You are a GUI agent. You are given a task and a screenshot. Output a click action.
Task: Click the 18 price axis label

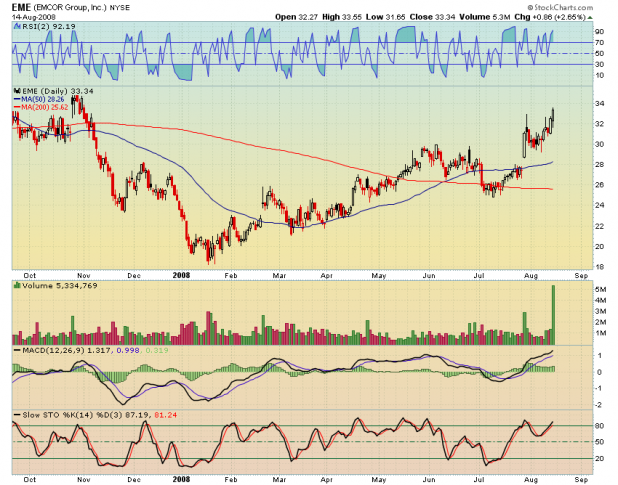coord(599,267)
